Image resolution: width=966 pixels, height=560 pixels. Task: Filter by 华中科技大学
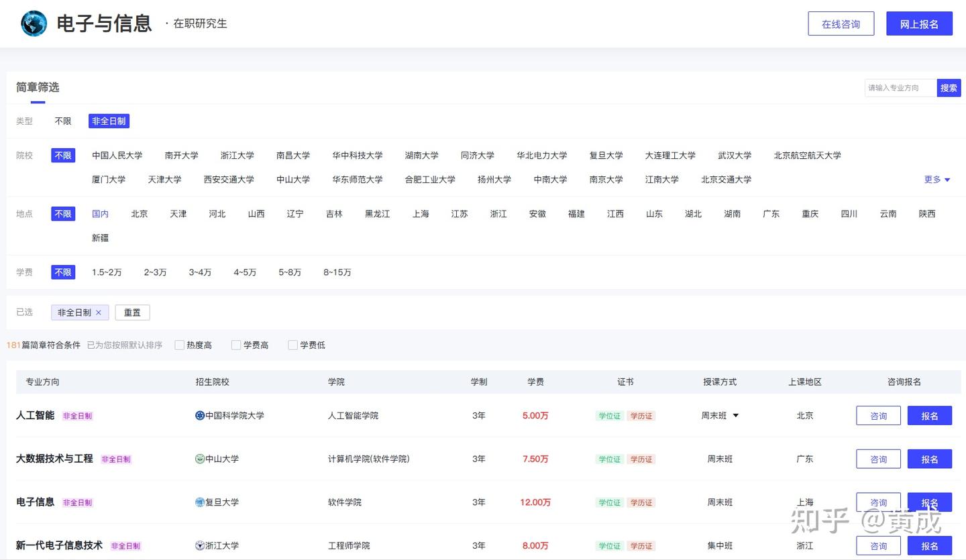coord(358,156)
